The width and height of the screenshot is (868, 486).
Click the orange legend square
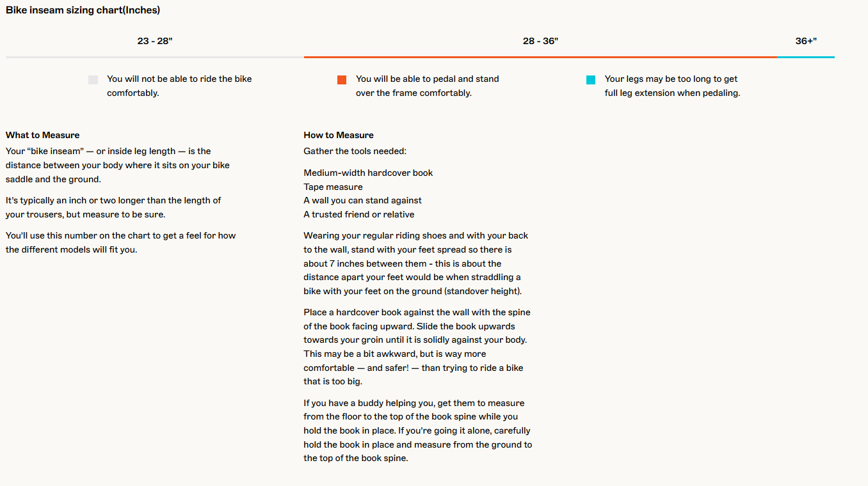coord(342,80)
